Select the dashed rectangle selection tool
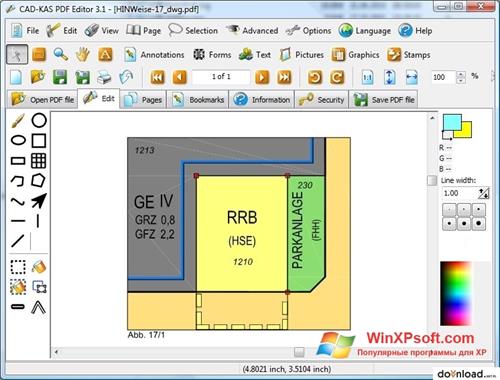The width and height of the screenshot is (500, 380). point(18,267)
